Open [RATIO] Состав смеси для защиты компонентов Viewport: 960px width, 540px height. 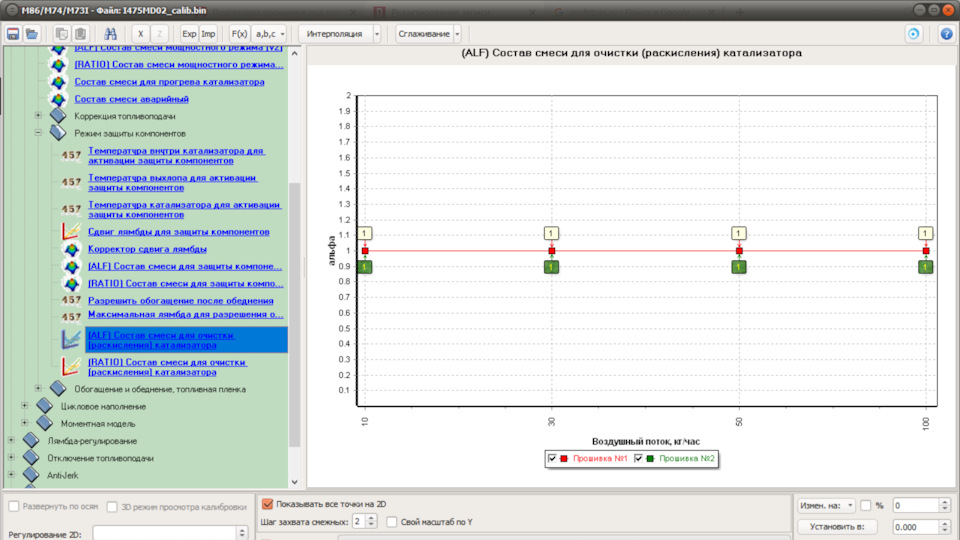(x=186, y=283)
